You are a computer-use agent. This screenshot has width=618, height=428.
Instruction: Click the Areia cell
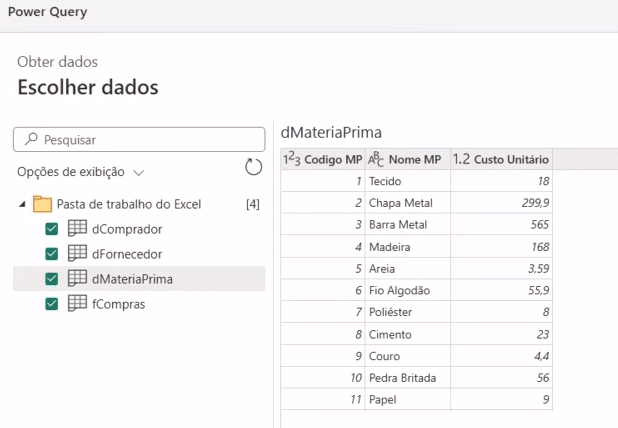click(x=408, y=269)
